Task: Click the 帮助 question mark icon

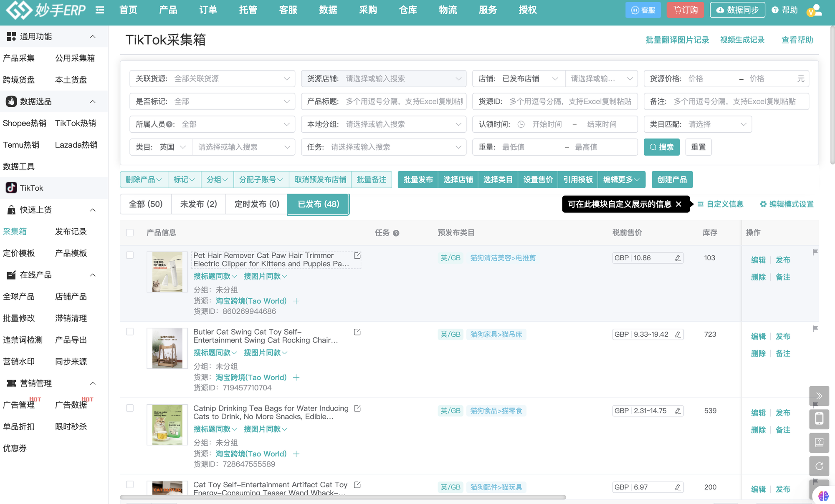Action: point(775,10)
